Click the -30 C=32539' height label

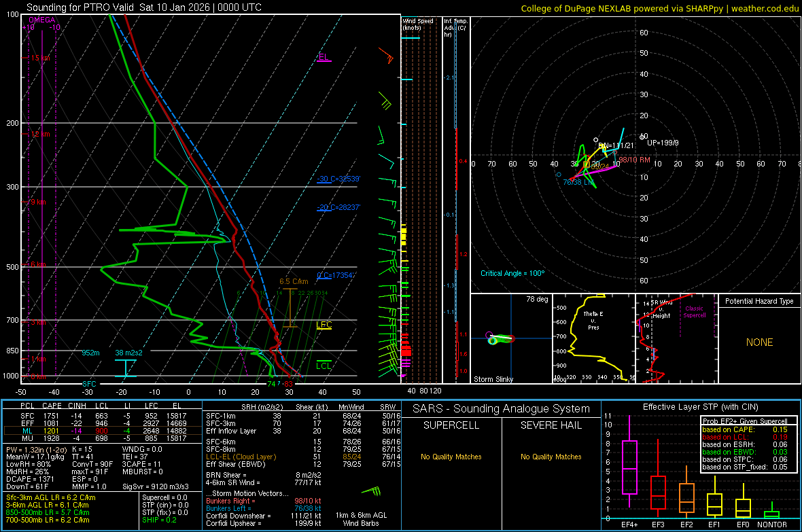coord(338,179)
